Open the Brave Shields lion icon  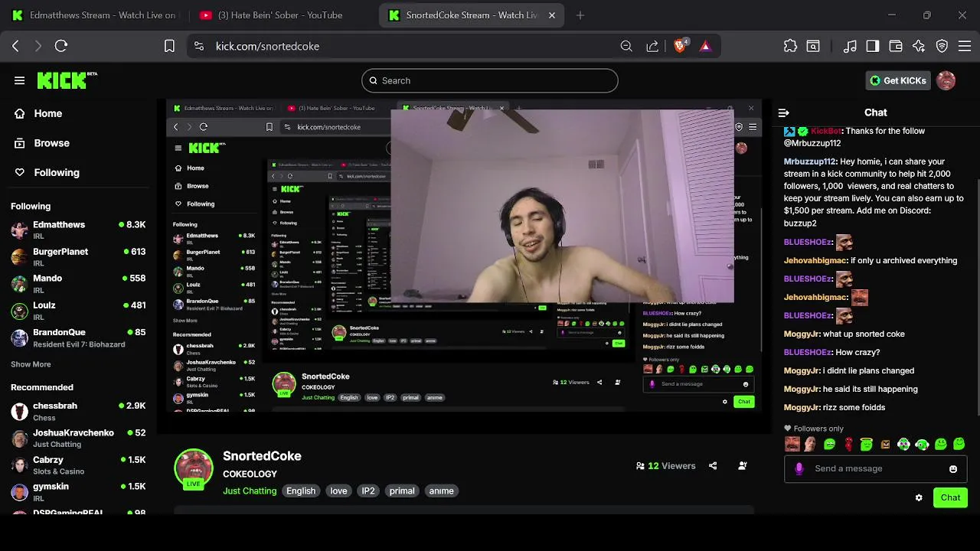pyautogui.click(x=680, y=46)
